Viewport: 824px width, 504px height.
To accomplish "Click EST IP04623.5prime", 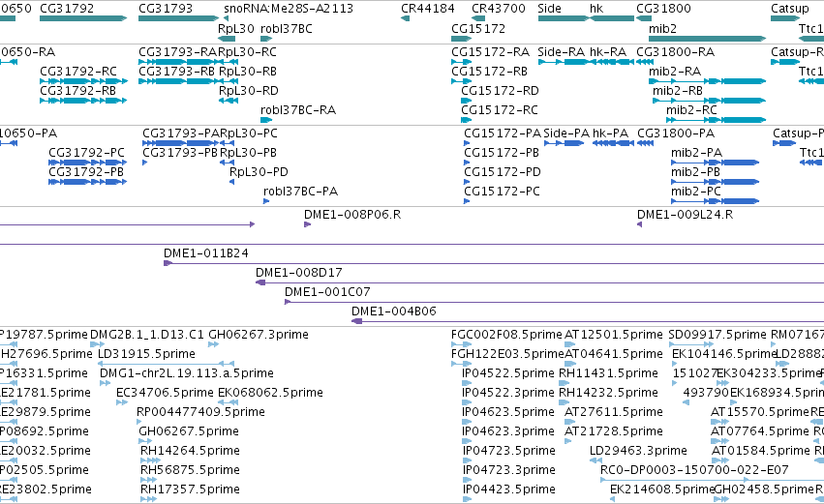I will click(508, 413).
